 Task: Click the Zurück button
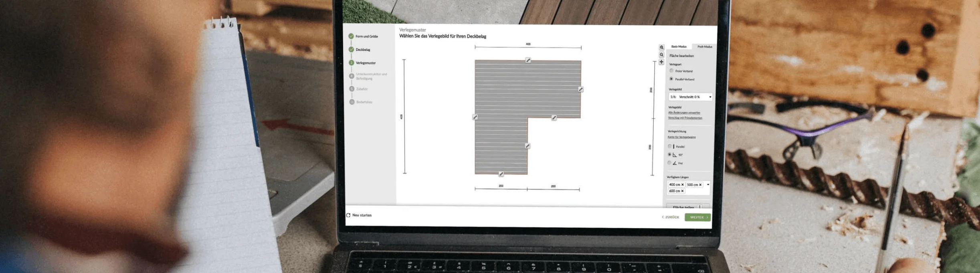[x=671, y=217]
